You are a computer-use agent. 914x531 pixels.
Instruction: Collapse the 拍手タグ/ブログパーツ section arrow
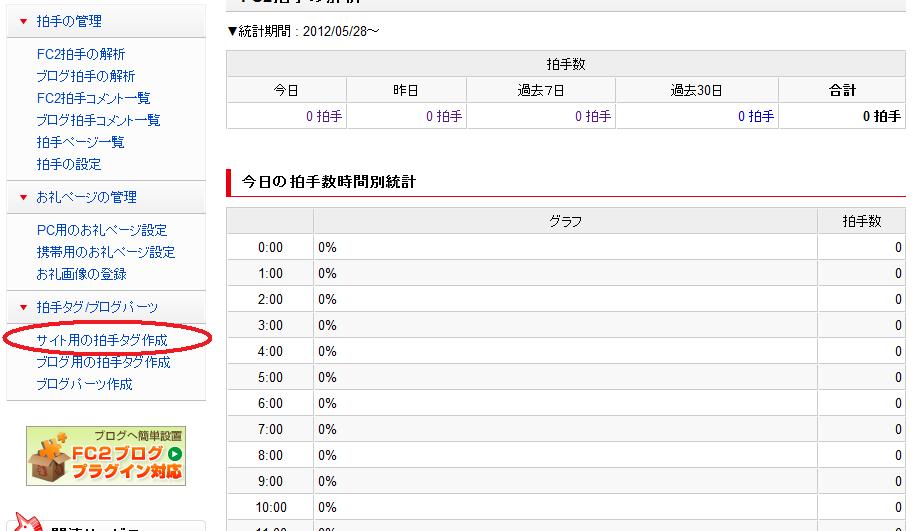(x=23, y=307)
